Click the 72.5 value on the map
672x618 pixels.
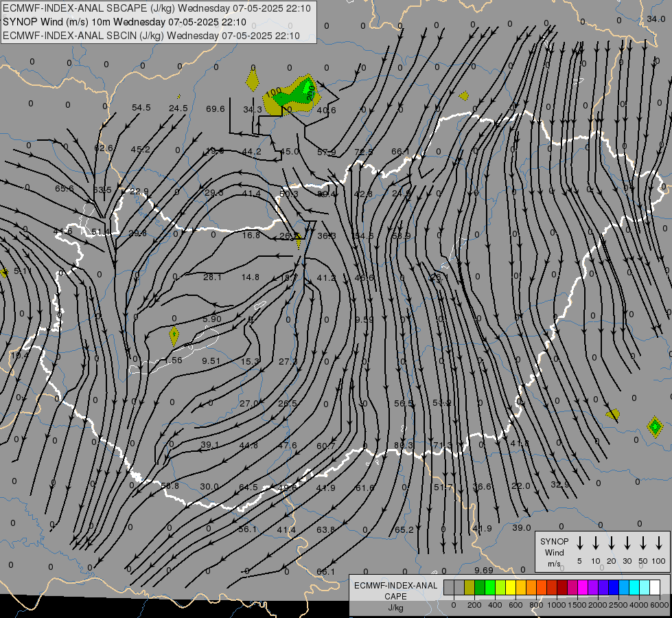pos(364,152)
